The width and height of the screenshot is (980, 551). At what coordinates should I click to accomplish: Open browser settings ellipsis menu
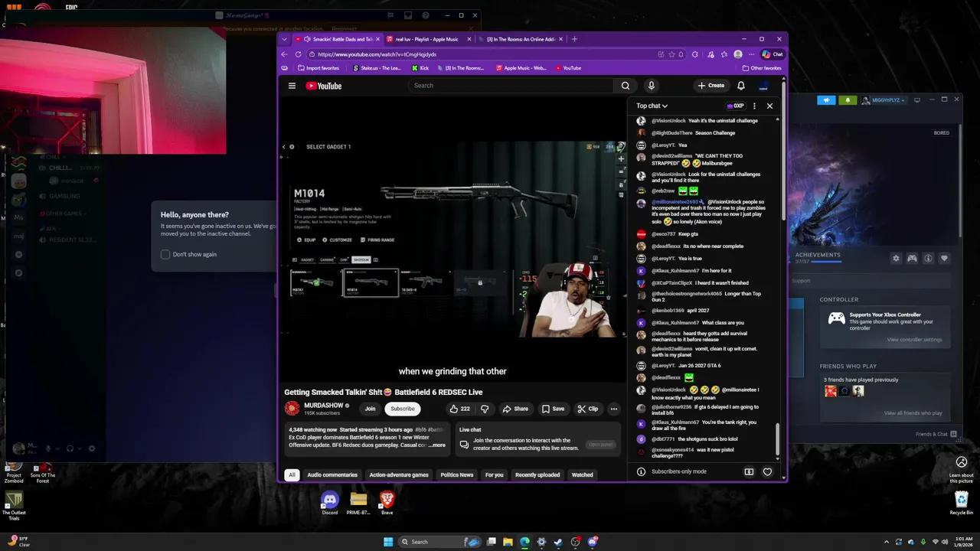click(751, 54)
